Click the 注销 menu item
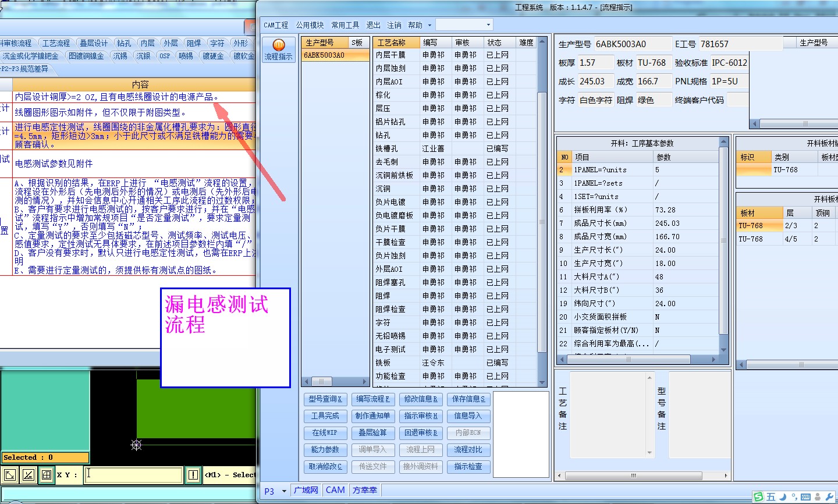 point(394,25)
